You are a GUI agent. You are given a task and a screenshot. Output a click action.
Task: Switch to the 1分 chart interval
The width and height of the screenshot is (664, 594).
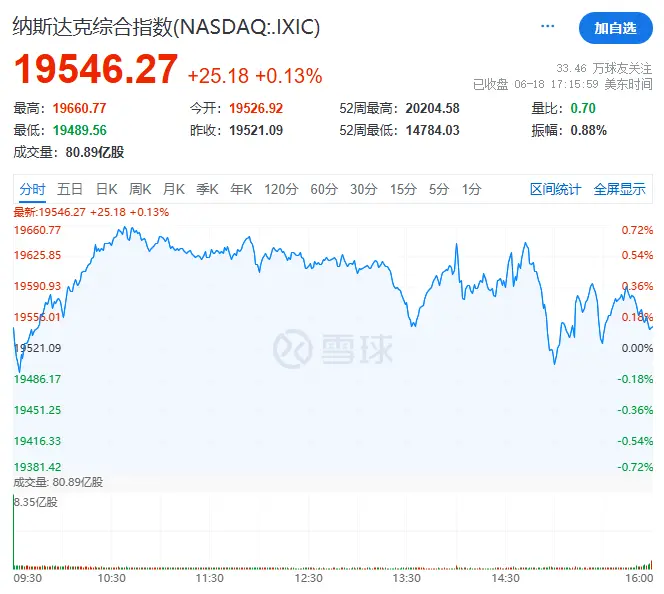pyautogui.click(x=471, y=189)
